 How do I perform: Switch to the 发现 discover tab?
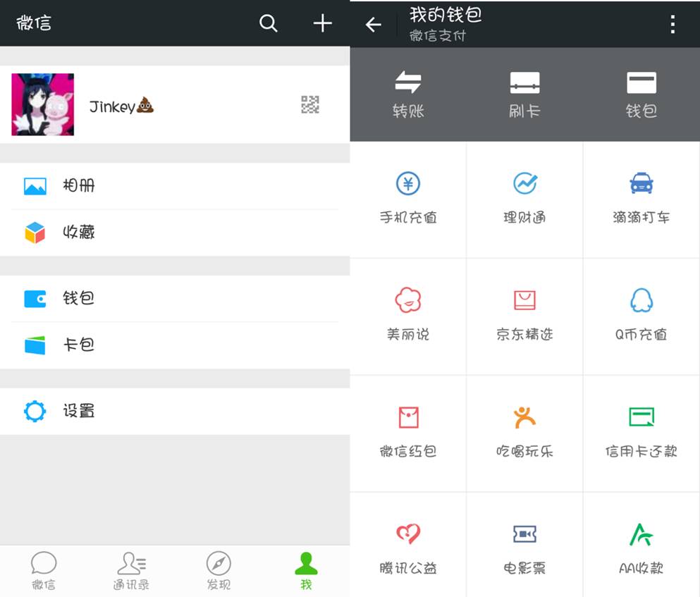tap(219, 571)
